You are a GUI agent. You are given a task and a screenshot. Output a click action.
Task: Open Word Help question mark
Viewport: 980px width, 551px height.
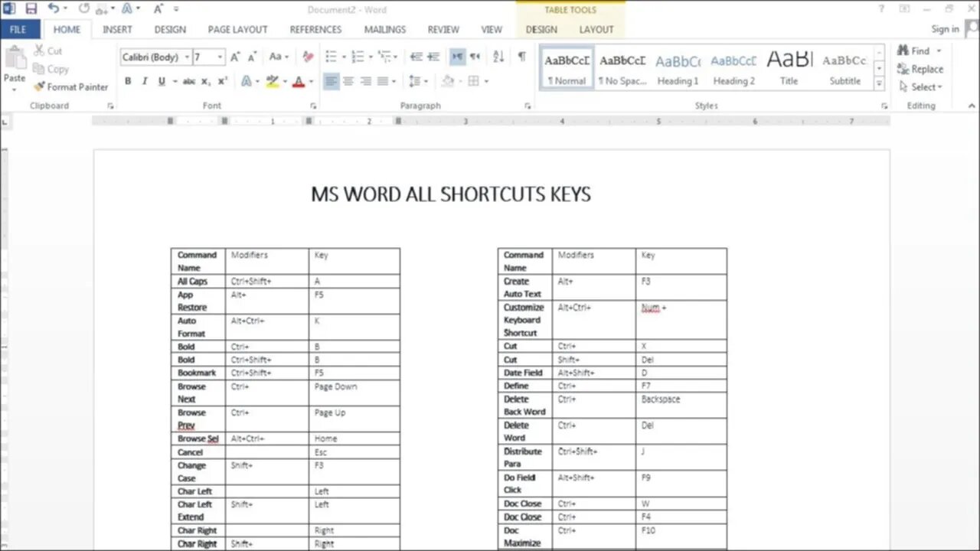click(x=882, y=9)
